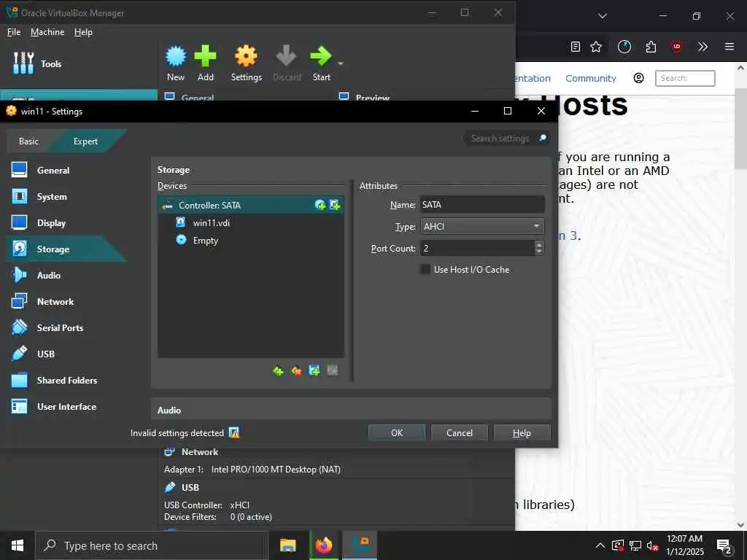Click the muted volume tray icon
The width and height of the screenshot is (747, 560).
(x=652, y=545)
